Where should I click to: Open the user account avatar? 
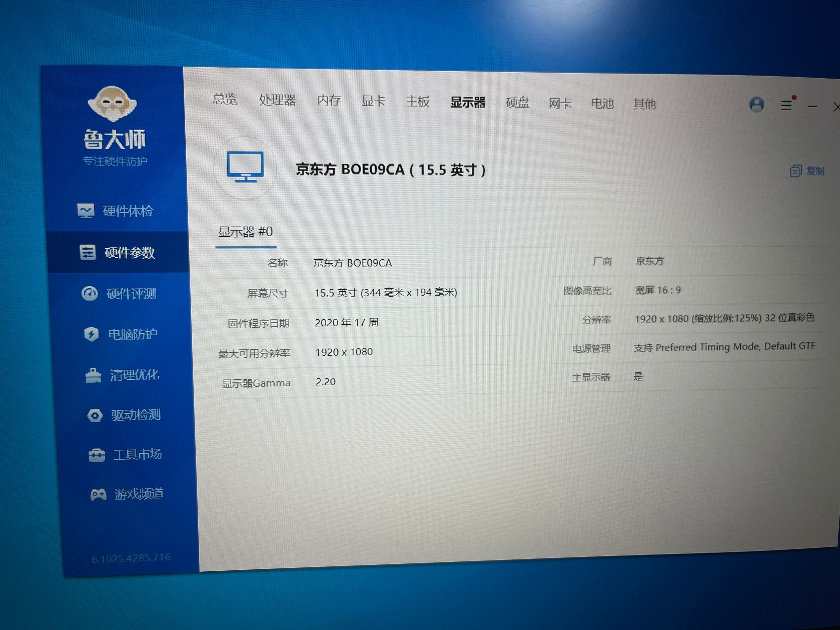click(x=756, y=104)
